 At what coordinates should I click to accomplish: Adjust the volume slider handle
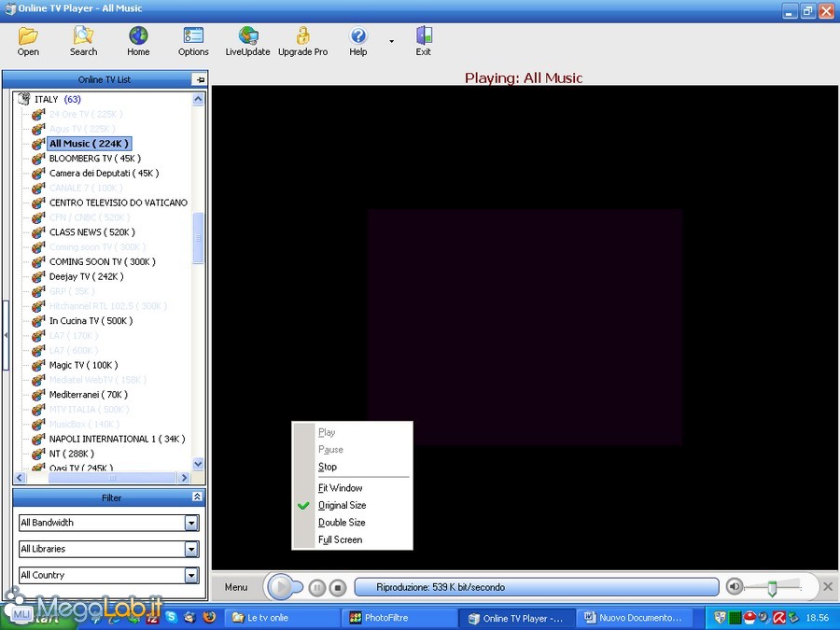pyautogui.click(x=772, y=588)
